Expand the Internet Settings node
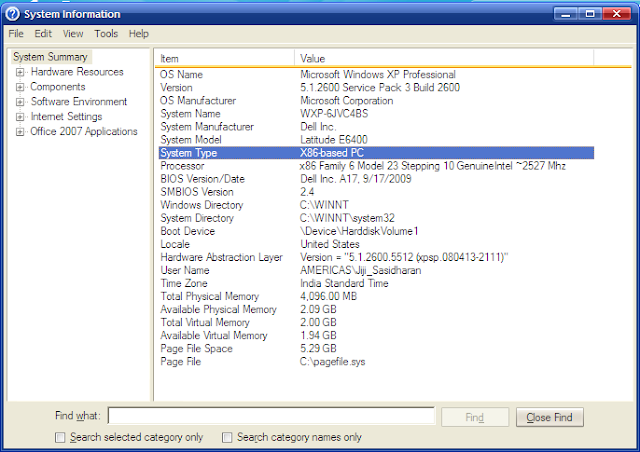The width and height of the screenshot is (640, 452). coord(20,117)
